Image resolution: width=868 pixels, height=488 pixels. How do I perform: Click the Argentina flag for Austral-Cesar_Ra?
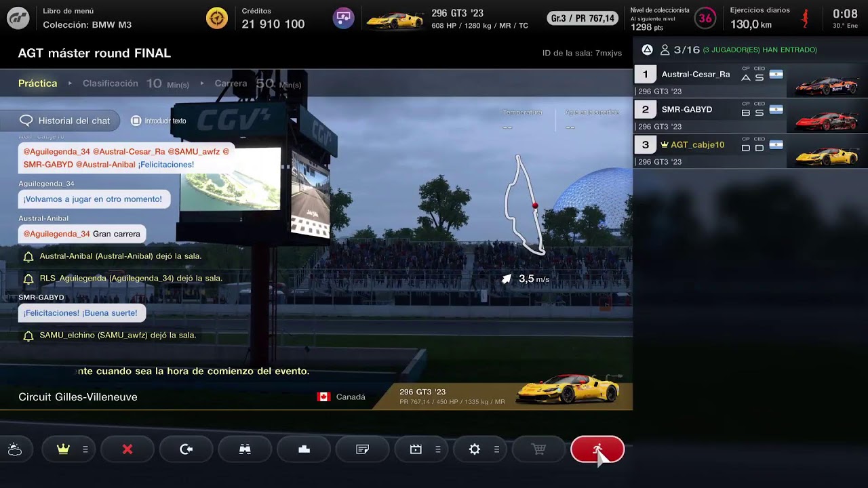pyautogui.click(x=776, y=74)
